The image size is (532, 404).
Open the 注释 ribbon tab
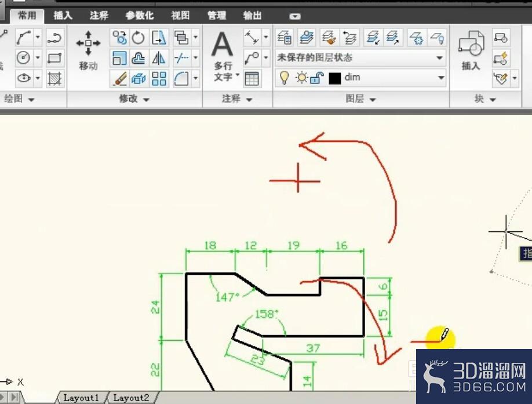pyautogui.click(x=99, y=16)
